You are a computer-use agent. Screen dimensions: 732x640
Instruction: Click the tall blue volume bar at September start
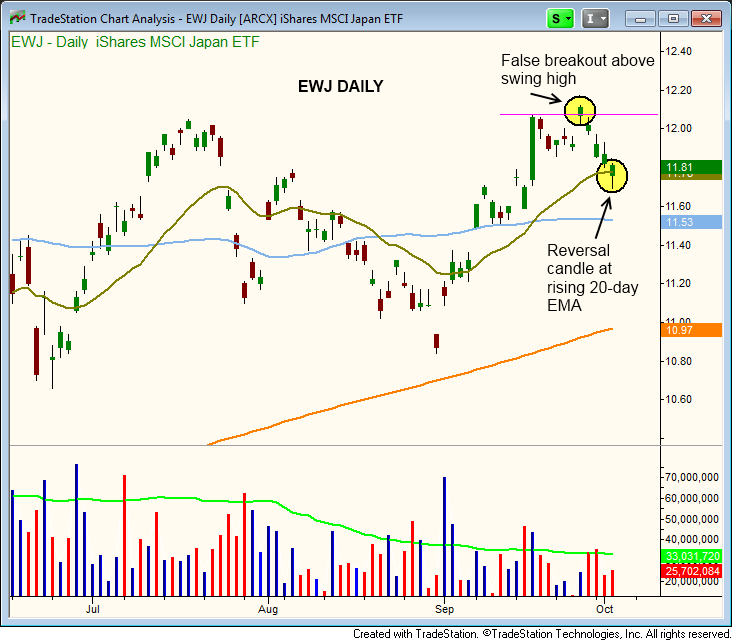(444, 537)
